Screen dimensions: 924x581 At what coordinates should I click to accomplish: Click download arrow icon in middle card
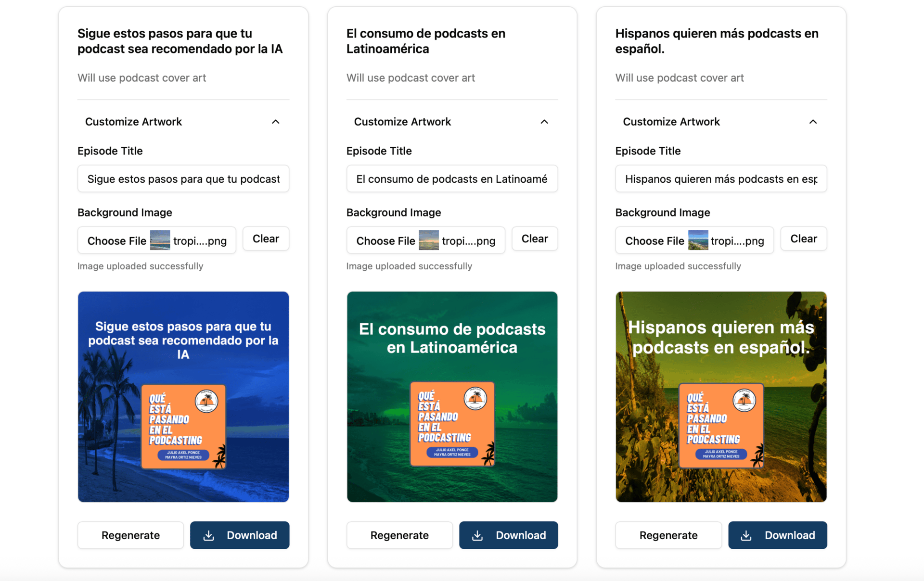point(477,535)
